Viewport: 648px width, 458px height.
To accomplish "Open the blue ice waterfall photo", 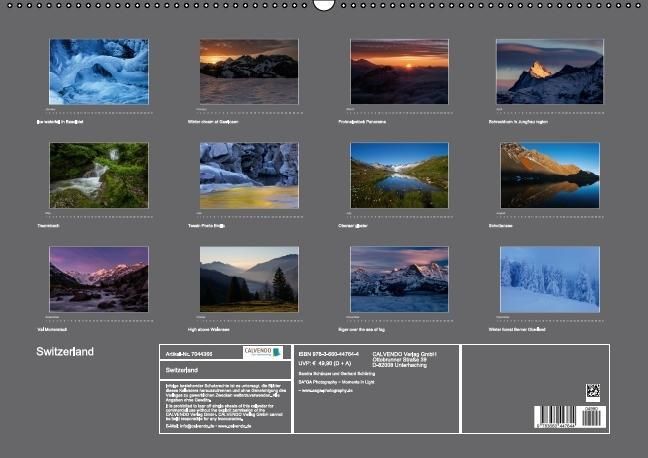I will pyautogui.click(x=99, y=72).
